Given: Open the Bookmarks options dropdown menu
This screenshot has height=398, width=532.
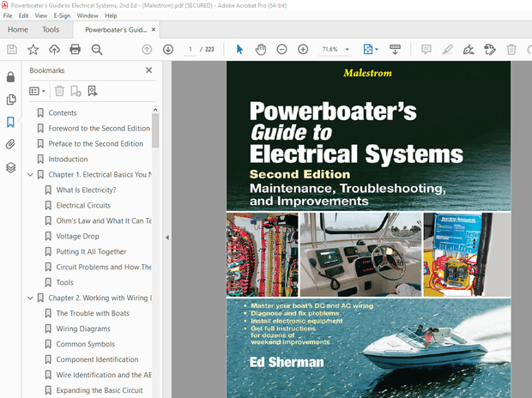Looking at the screenshot, I should [37, 91].
